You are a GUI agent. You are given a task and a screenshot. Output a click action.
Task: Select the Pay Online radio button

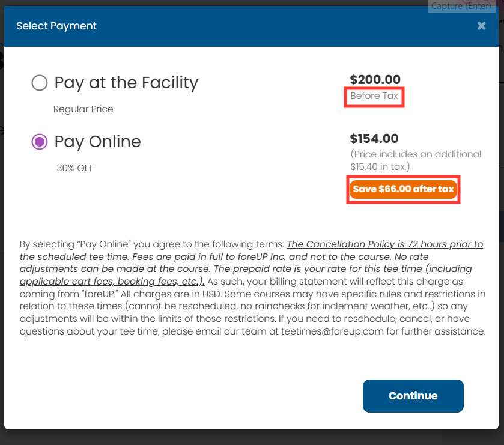[x=40, y=142]
